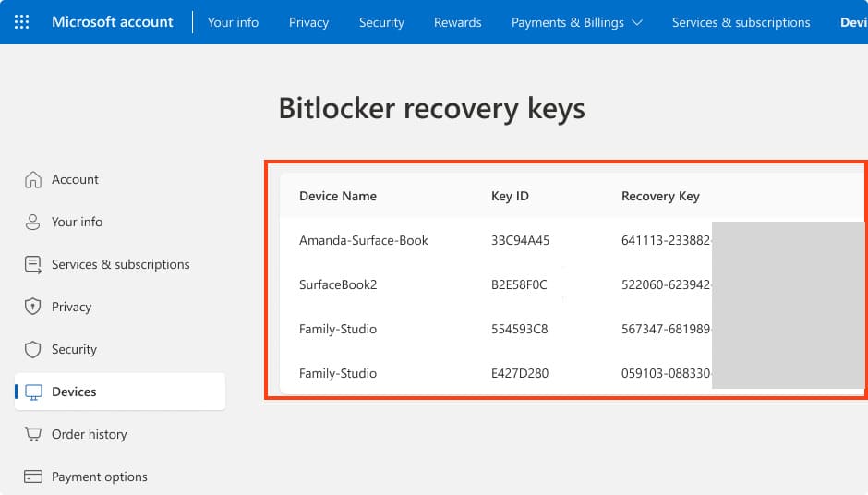Open Services & subscriptions in top navigation
This screenshot has width=868, height=495.
click(x=741, y=22)
